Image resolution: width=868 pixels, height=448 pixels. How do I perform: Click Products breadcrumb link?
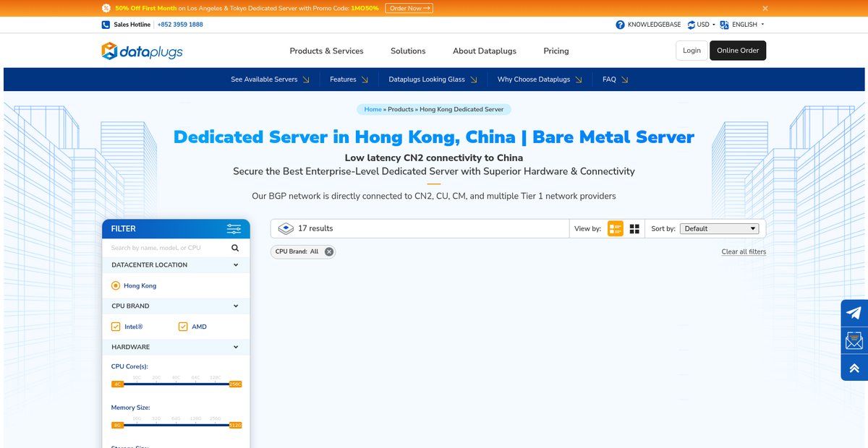[x=401, y=109]
